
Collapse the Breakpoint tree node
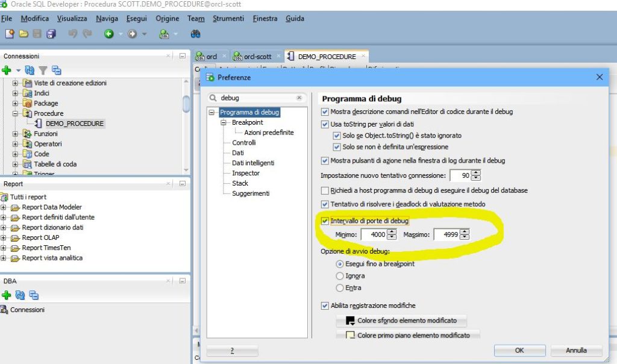224,122
